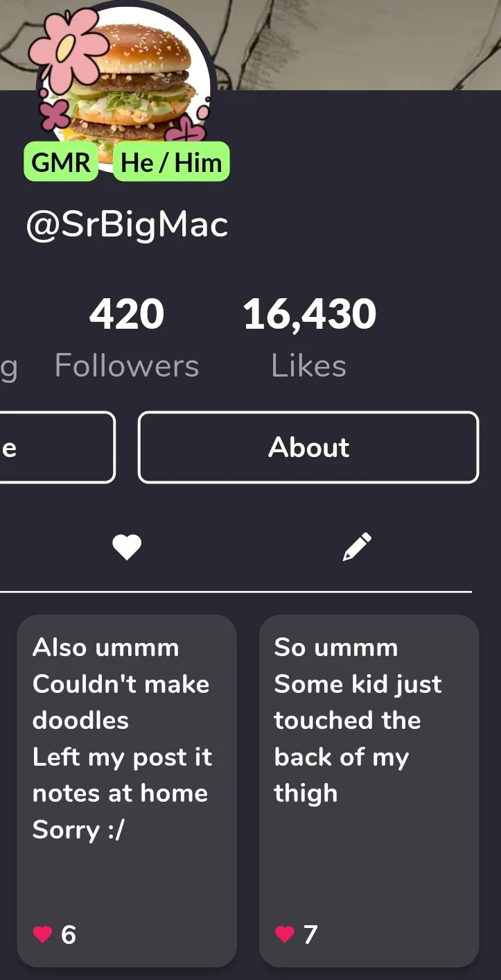Tap the He / Him pronoun badge
Image resolution: width=501 pixels, height=980 pixels.
tap(171, 162)
